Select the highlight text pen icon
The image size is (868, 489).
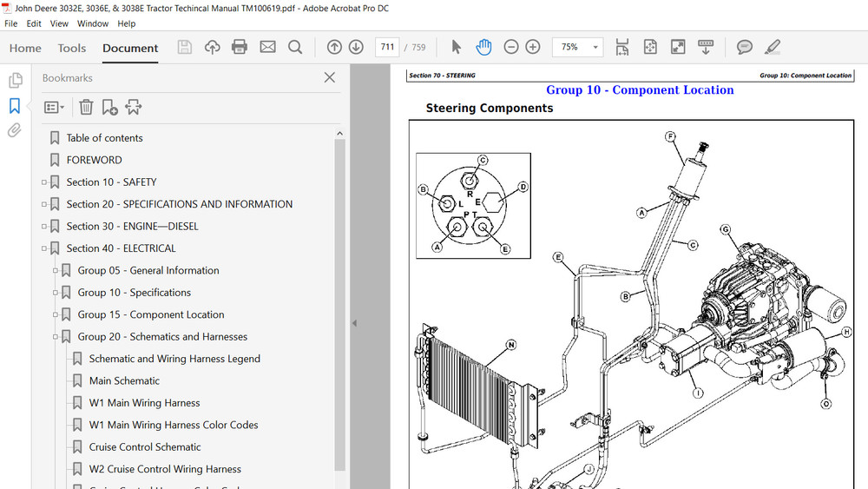click(773, 47)
